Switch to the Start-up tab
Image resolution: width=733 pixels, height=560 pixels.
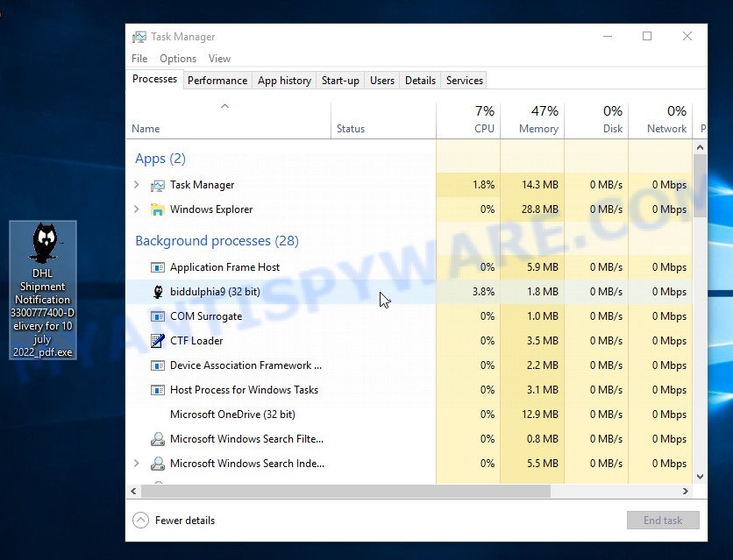pyautogui.click(x=340, y=81)
